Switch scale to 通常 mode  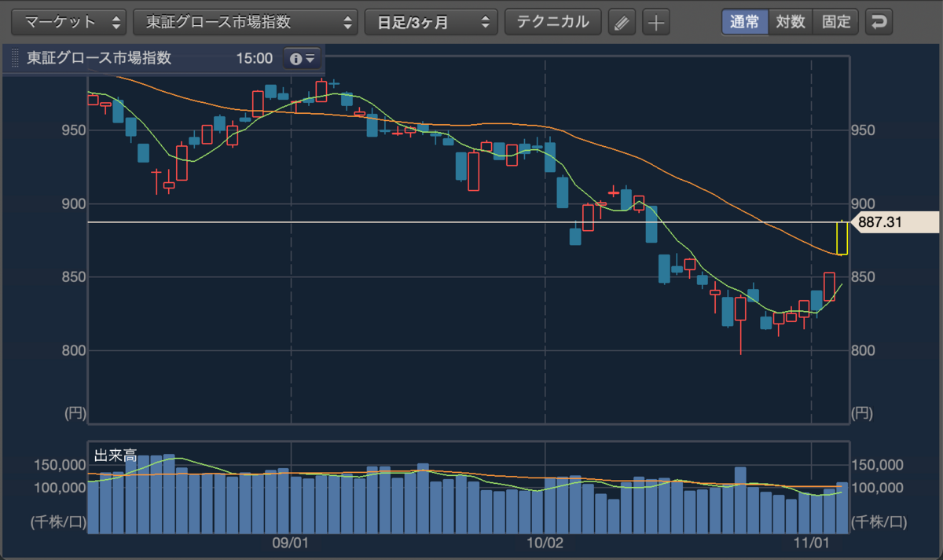point(744,22)
